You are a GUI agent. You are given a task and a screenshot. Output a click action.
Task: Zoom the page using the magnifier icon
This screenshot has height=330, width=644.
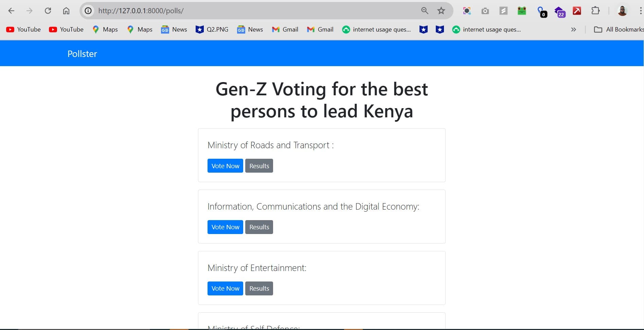point(424,11)
